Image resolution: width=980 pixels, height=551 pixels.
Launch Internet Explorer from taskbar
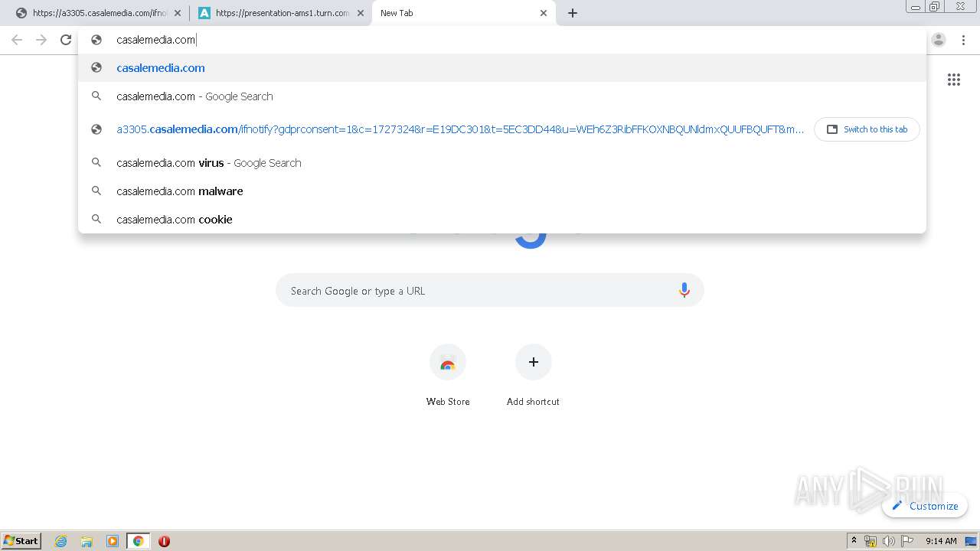coord(61,541)
